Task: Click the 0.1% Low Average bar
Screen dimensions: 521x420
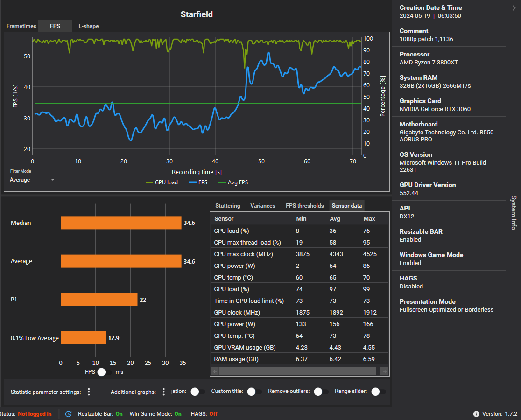Action: [x=83, y=338]
